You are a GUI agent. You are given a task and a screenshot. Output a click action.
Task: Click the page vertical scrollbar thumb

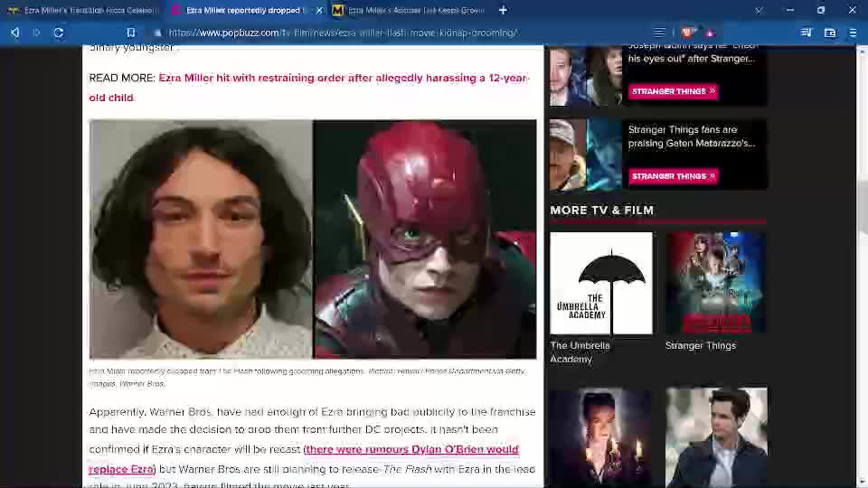(x=862, y=208)
